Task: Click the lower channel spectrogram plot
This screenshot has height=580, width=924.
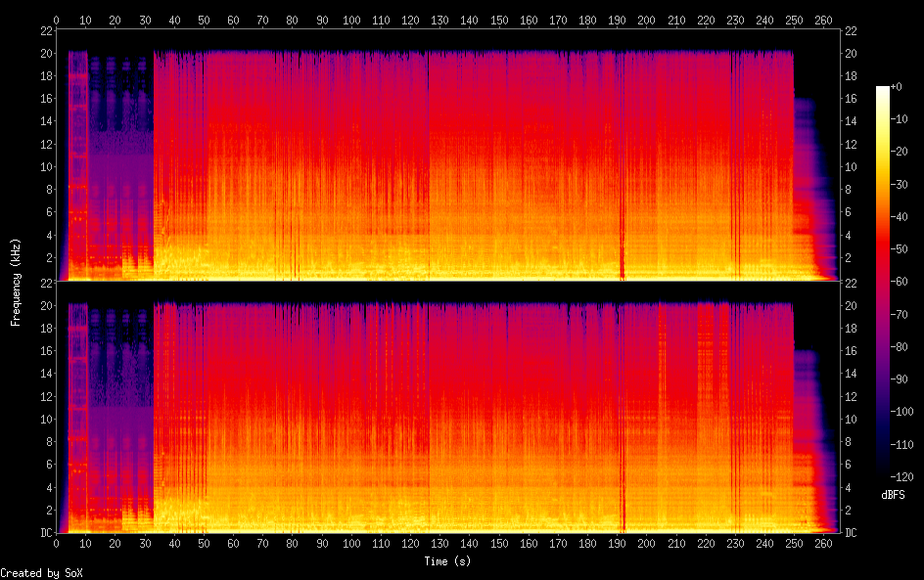Action: pos(448,408)
